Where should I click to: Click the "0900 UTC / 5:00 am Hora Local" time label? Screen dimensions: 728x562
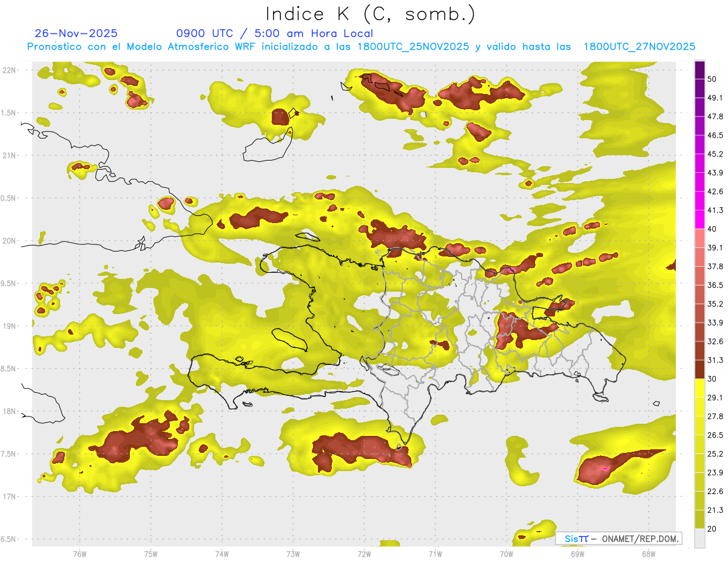274,33
